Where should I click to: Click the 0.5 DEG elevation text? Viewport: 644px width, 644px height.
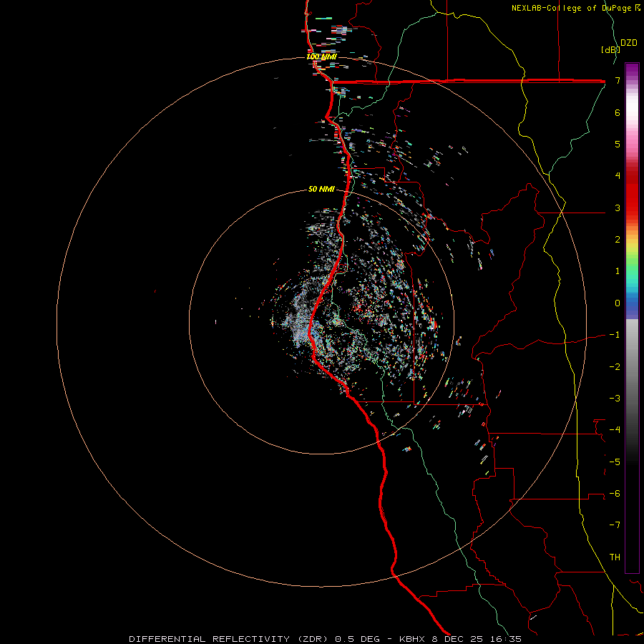tap(357, 638)
